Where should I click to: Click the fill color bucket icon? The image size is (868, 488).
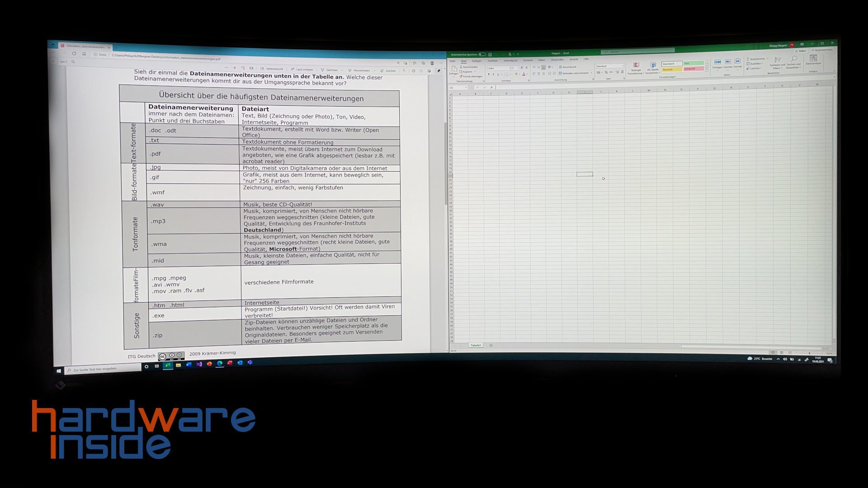(516, 74)
